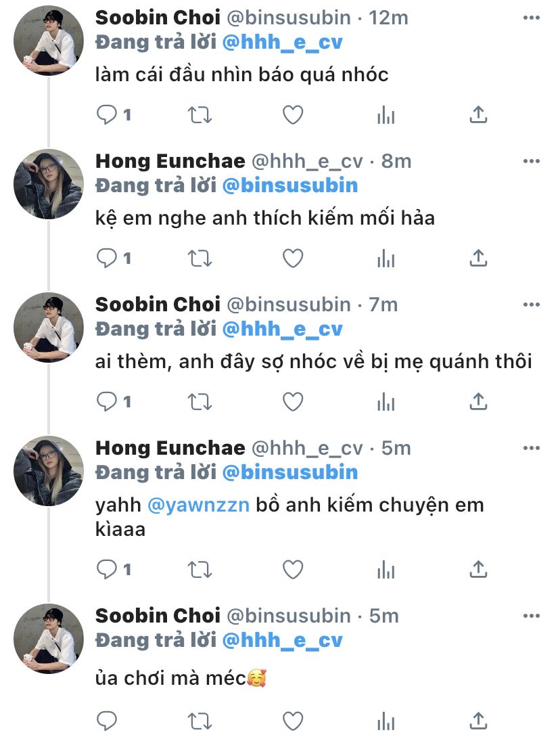Open Hong Eunchae's avatar on the 5m tweet
Viewport: 560px width, 743px height.
[x=49, y=471]
